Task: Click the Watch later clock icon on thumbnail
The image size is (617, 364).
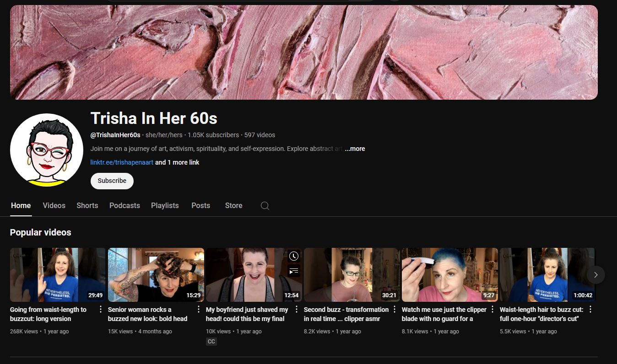Action: pyautogui.click(x=293, y=256)
